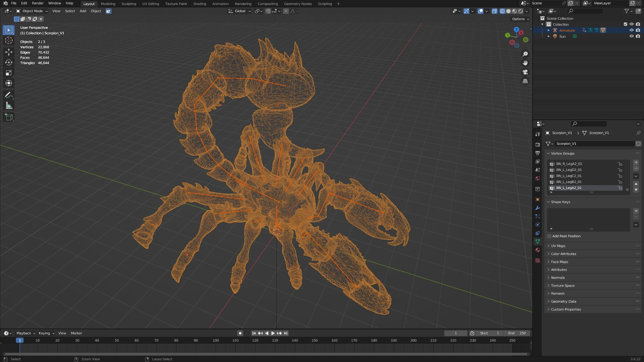Add a new vertex group with plus
644x362 pixels.
(636, 162)
